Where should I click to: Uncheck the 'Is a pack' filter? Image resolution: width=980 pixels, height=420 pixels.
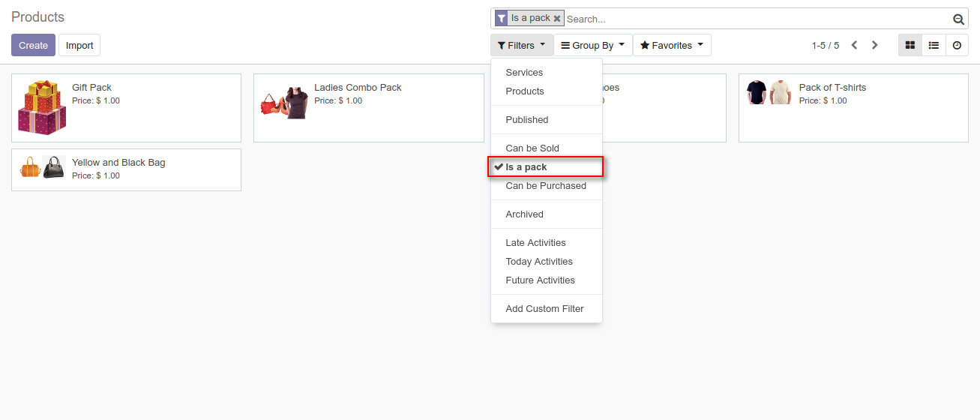(x=526, y=167)
